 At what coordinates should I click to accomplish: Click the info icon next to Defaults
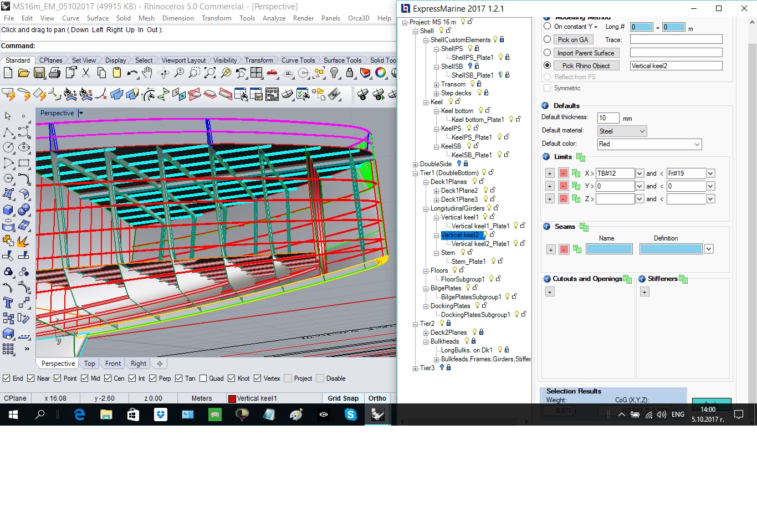[x=545, y=106]
